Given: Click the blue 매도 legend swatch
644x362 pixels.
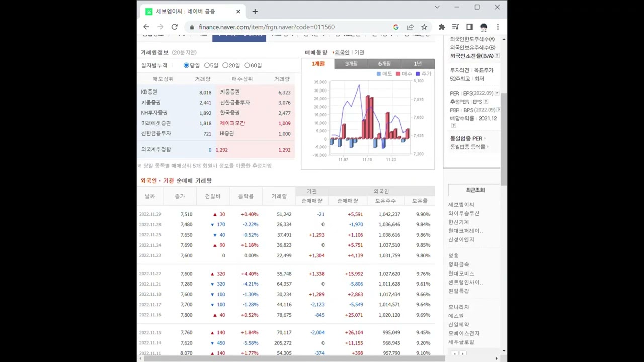Looking at the screenshot, I should [x=379, y=74].
